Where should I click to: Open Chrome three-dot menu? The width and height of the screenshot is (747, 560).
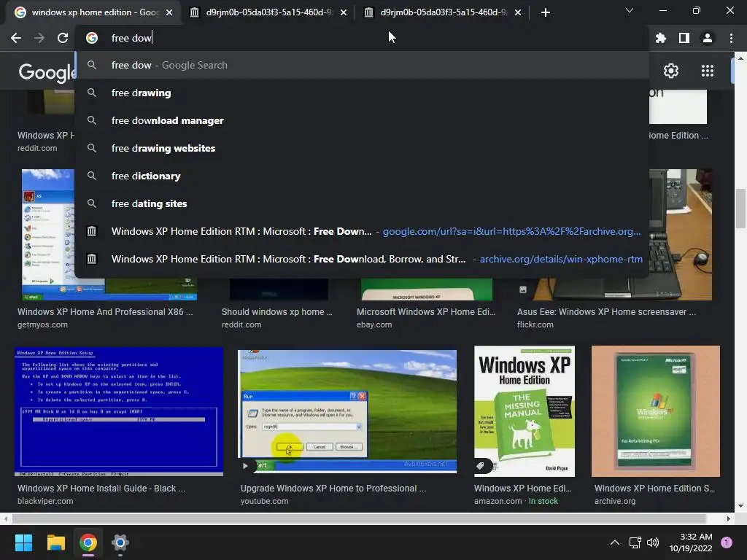tap(731, 38)
